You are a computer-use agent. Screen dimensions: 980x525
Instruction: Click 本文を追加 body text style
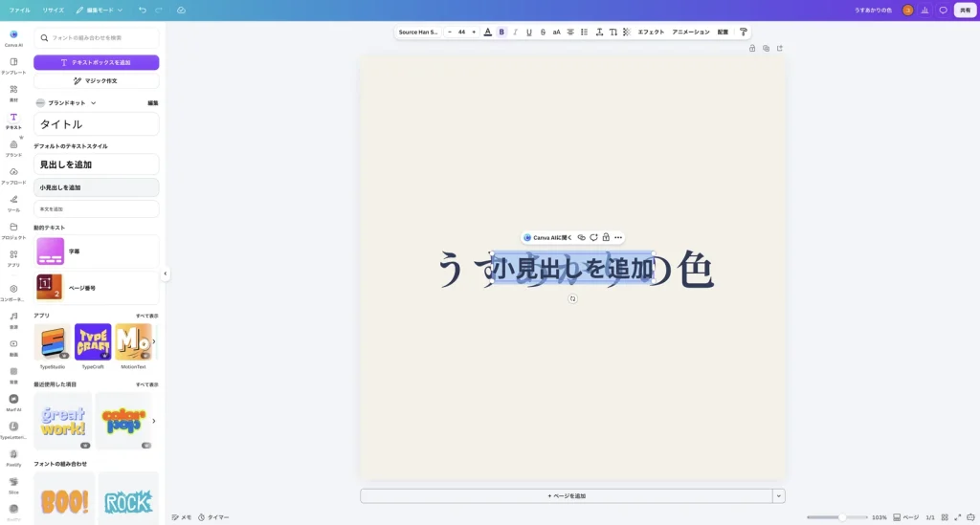pos(97,208)
